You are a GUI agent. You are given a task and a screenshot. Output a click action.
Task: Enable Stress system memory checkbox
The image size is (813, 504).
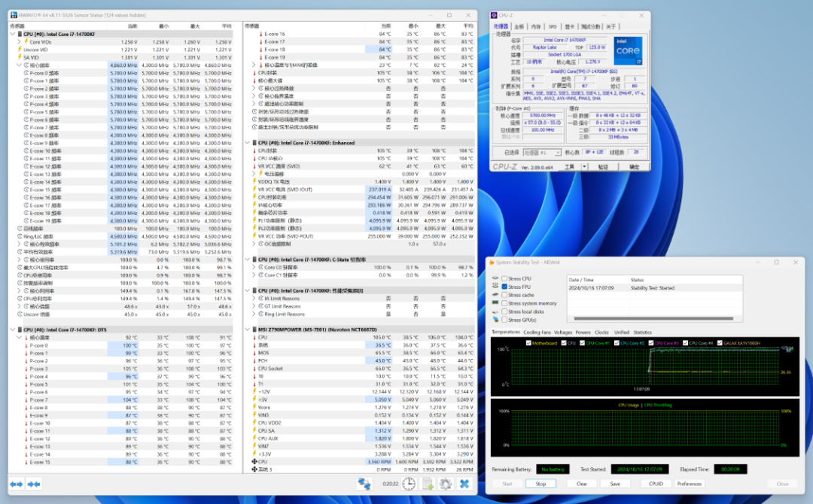tap(504, 303)
